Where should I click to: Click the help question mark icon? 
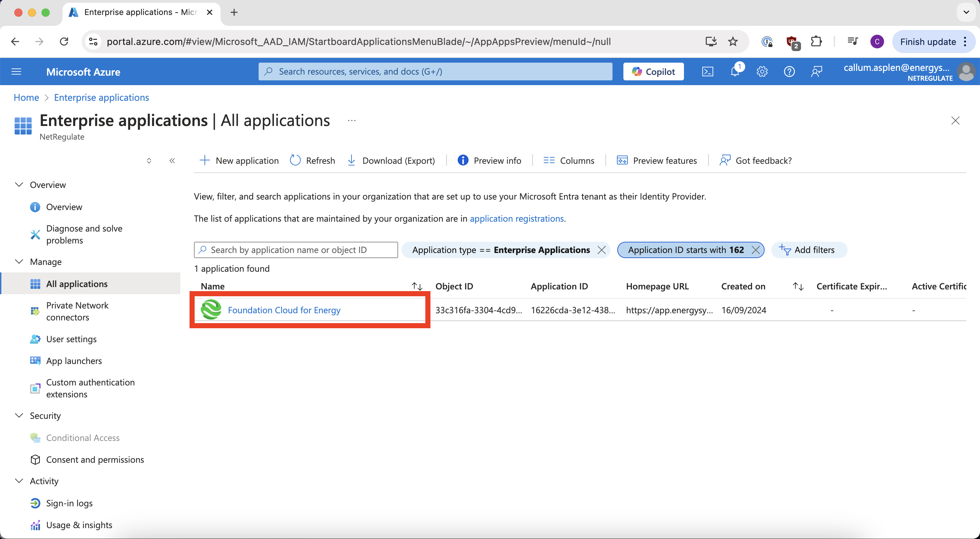click(x=789, y=72)
